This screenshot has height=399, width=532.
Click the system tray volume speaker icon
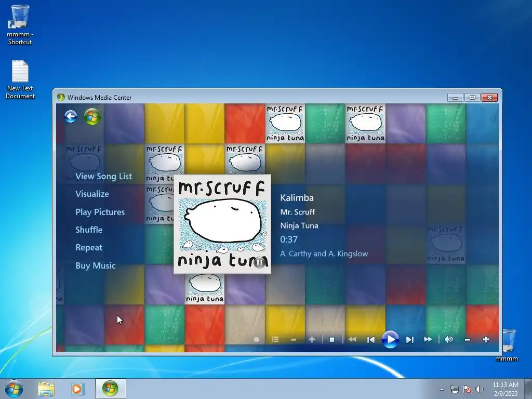pyautogui.click(x=480, y=389)
